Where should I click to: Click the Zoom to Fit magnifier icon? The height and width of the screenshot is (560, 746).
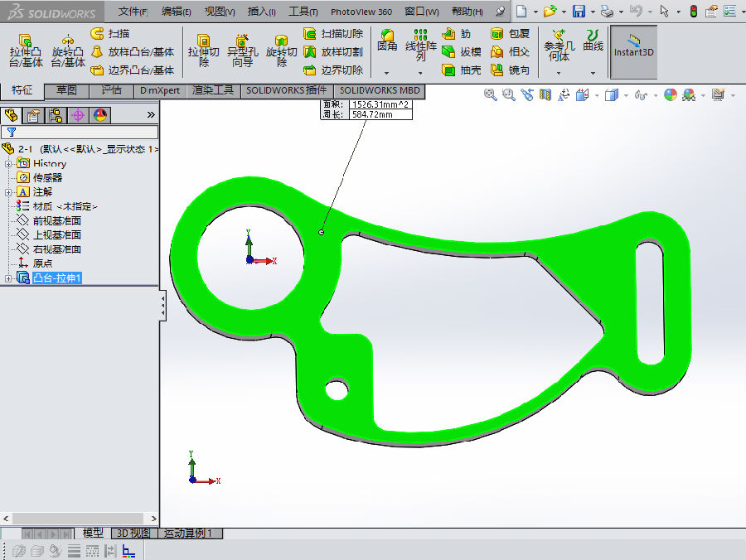[490, 95]
